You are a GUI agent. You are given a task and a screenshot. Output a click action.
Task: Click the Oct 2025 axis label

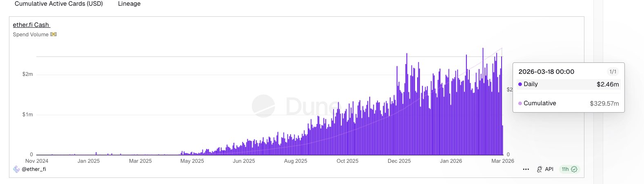click(347, 161)
